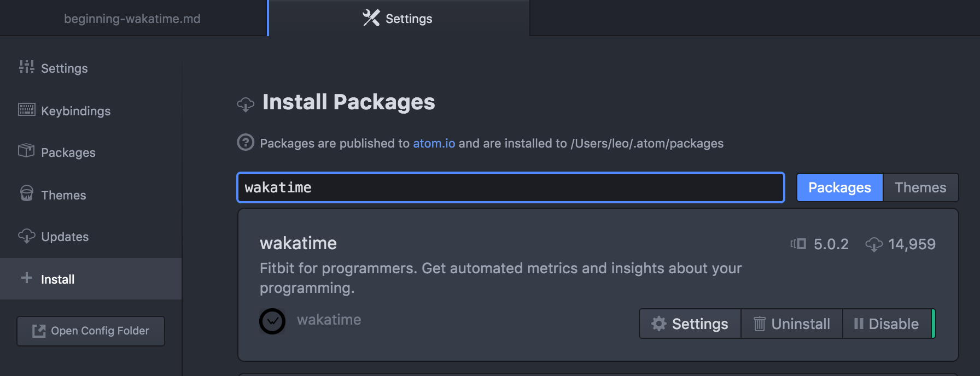
Task: Disable the wakatime package
Action: 886,324
